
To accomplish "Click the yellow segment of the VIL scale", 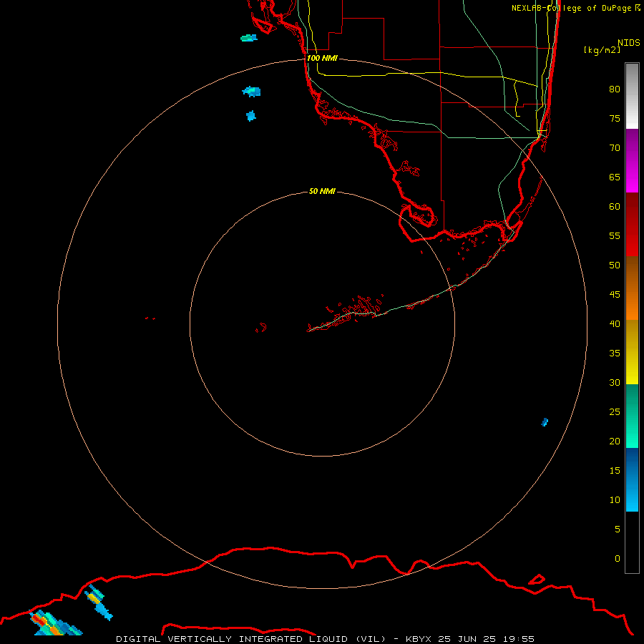I will coord(632,352).
